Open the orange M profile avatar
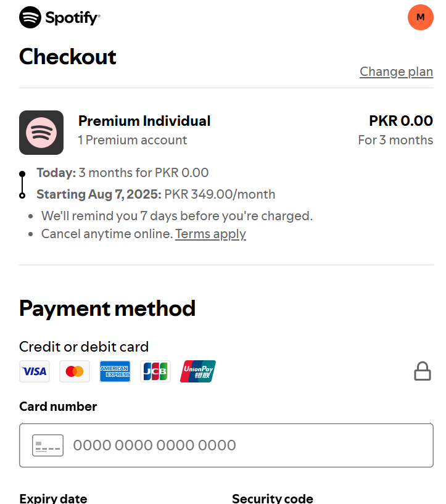The image size is (446, 504). pos(420,17)
